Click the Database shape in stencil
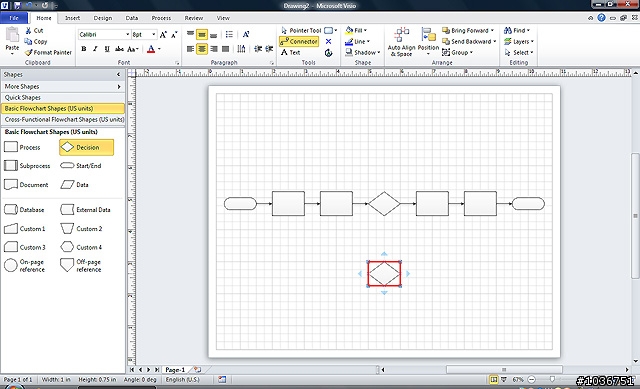The width and height of the screenshot is (640, 389). pos(24,210)
